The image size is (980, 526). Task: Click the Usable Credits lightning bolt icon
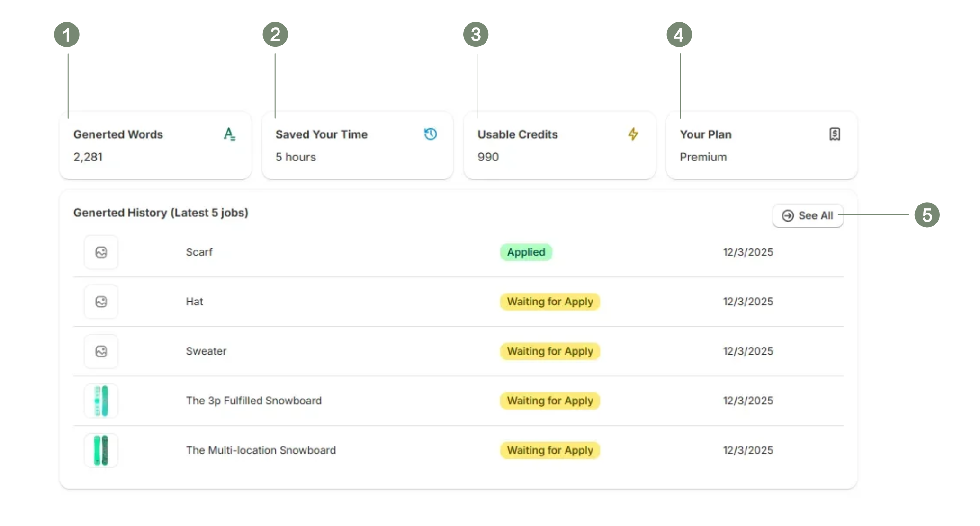click(633, 134)
